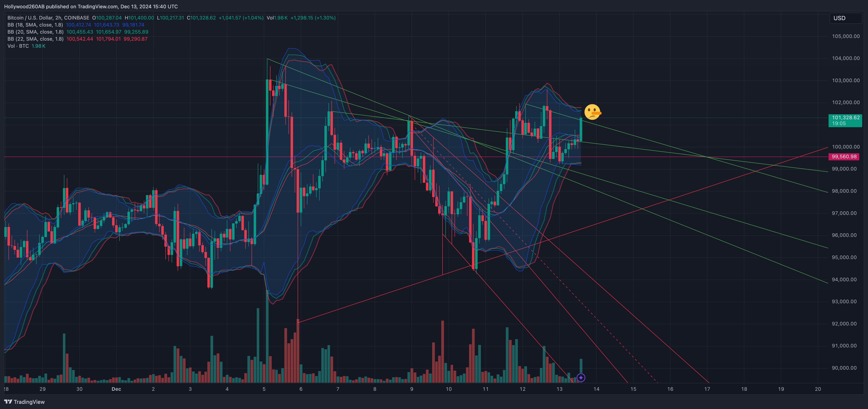Screen dimensions: 868x409
Task: Click the BB 20 lower value 99,255.89
Action: coord(136,32)
